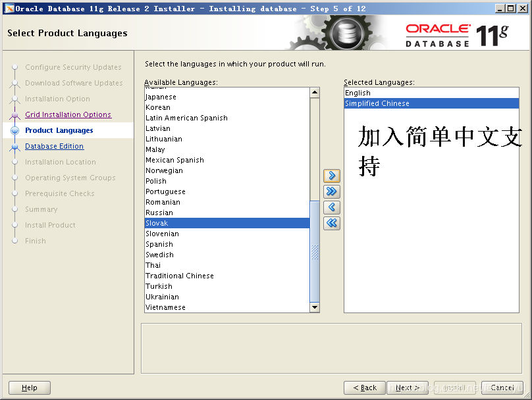
Task: Select Swedish in Available Languages
Action: tap(227, 255)
